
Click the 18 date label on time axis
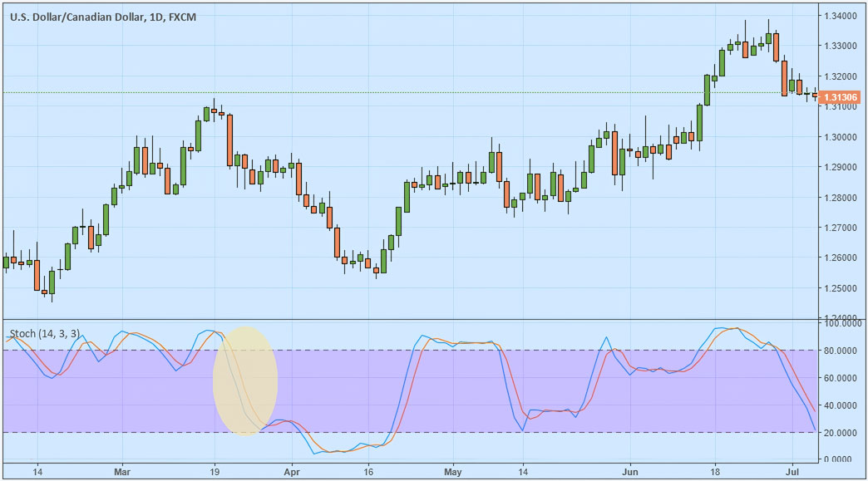coord(715,472)
